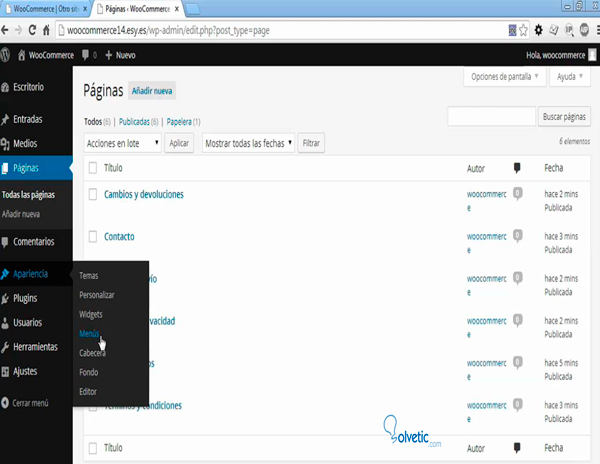Open Todas las páginas submenu item

(x=28, y=195)
